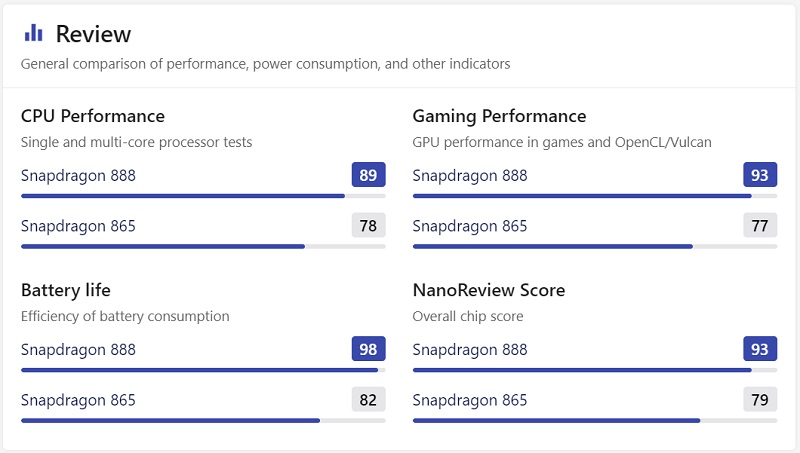Click the 79 NanoReview score badge
The image size is (800, 453).
click(760, 400)
